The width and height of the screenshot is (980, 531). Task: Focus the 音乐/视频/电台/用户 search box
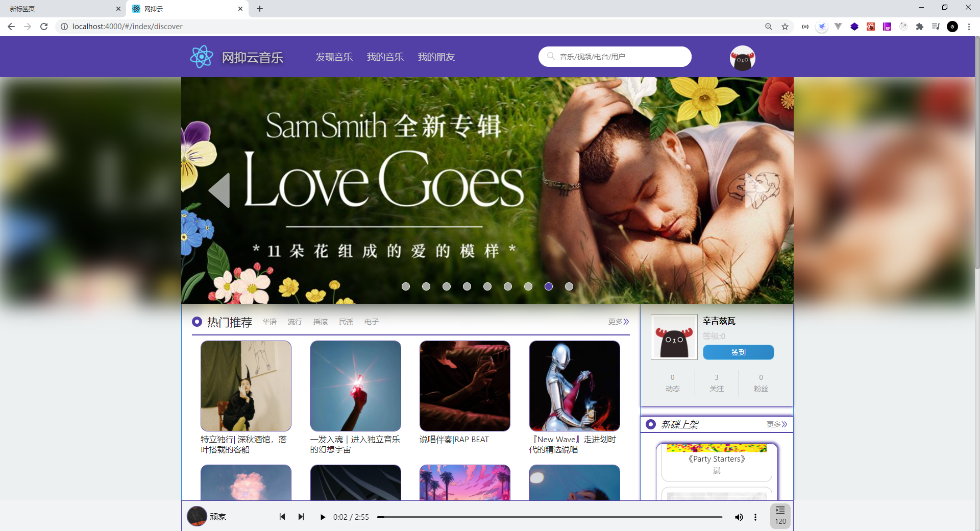coord(615,57)
